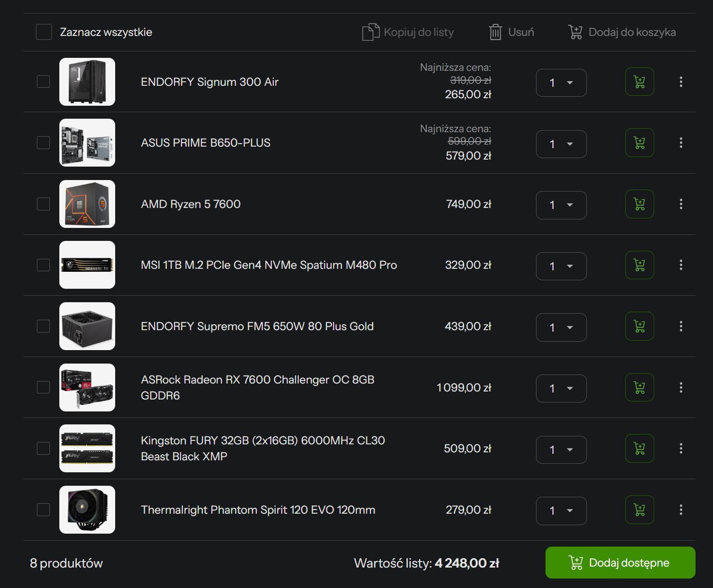Add Thermalright Phantom Spirit cooler to cart
Viewport: 713px width, 588px height.
click(x=639, y=510)
